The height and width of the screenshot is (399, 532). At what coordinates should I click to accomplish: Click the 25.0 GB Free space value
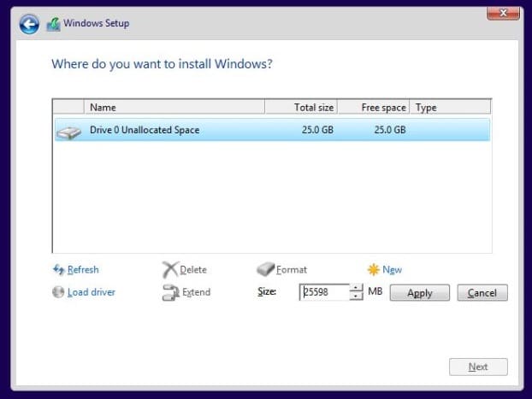[x=390, y=130]
